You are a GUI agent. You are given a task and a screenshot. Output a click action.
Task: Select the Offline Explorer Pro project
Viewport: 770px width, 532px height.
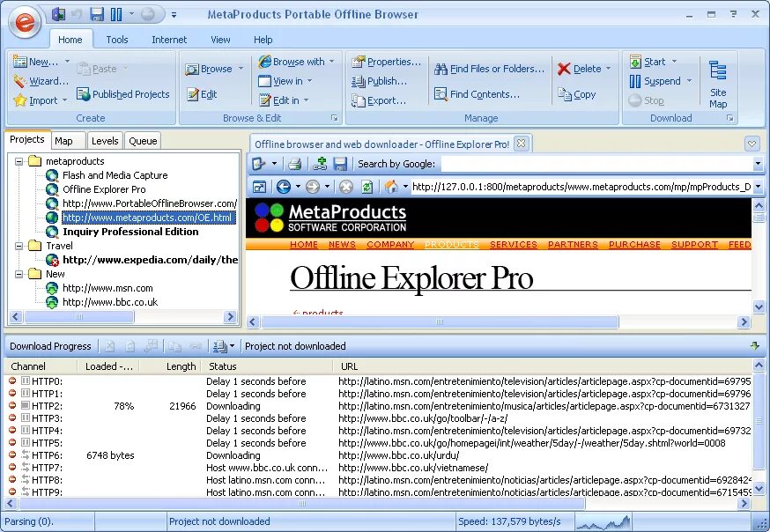104,189
